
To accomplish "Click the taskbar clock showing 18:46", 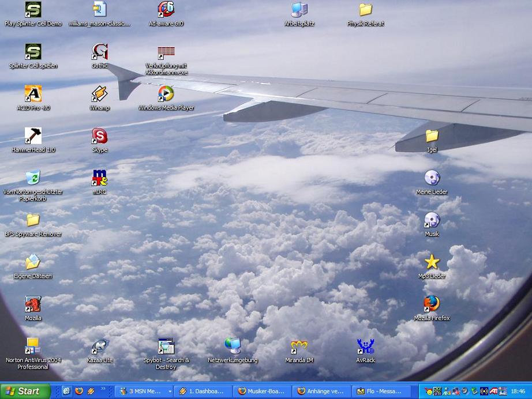I will pyautogui.click(x=518, y=391).
